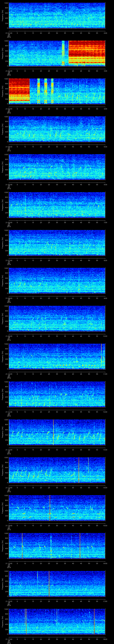Screen dimensions: 114x644
Task: Click the 21:10:00 start time label
Action: (x=9, y=374)
